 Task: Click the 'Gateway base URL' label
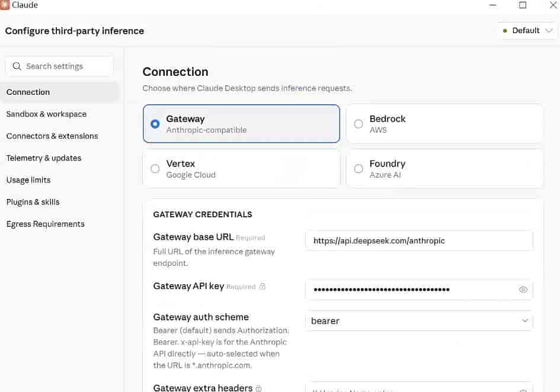[193, 237]
